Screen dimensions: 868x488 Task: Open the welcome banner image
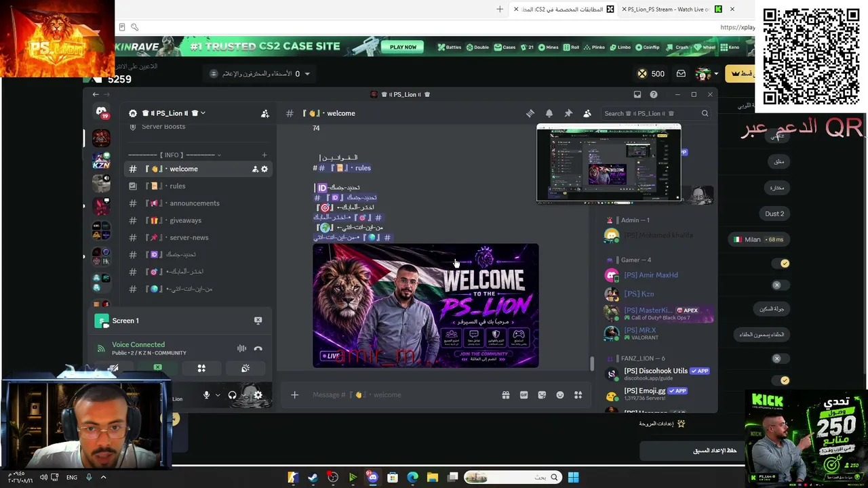(x=426, y=306)
